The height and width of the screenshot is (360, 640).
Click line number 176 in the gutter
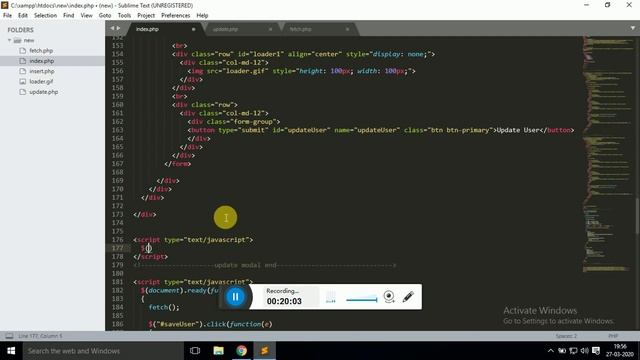point(117,240)
